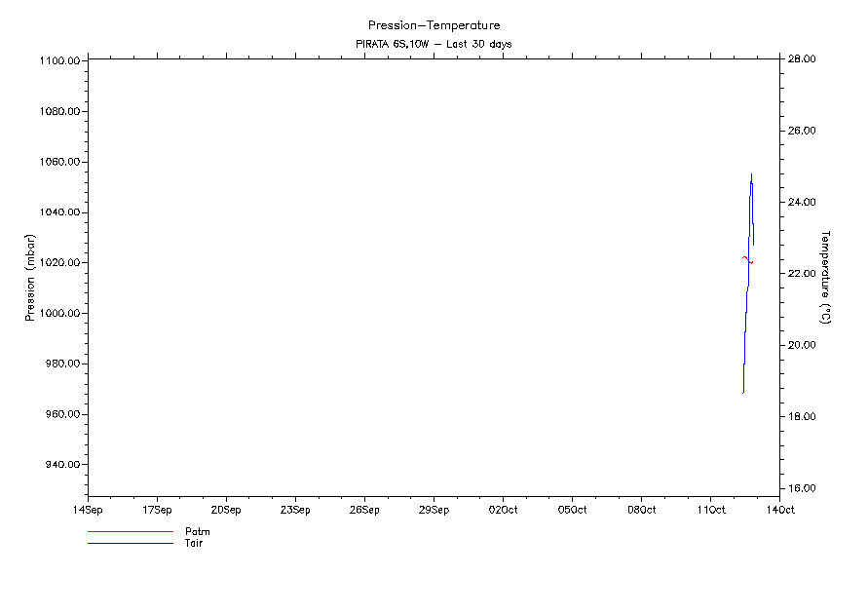Select the PIRATA 6S,10W subtitle text
868x614 pixels.
point(434,44)
